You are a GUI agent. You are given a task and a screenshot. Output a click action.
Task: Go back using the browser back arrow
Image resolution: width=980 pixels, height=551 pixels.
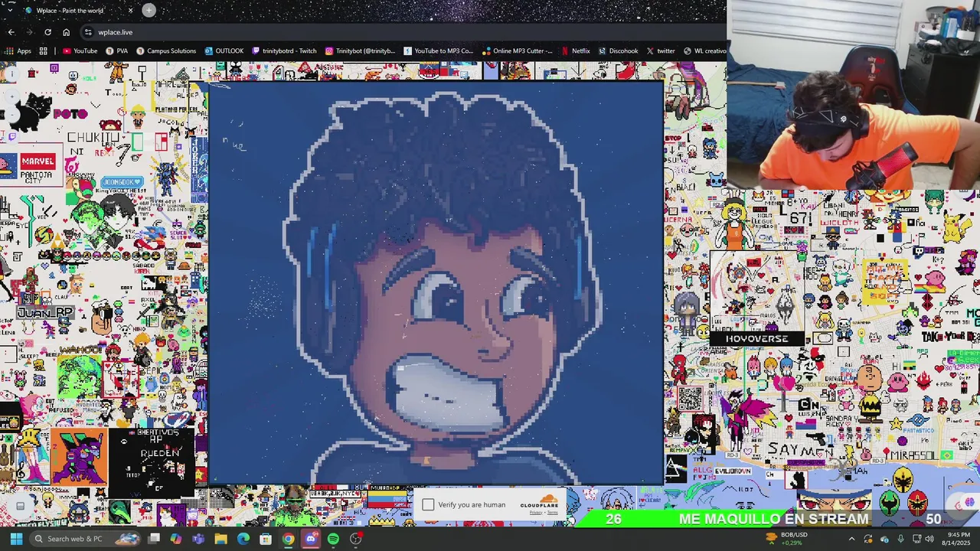click(11, 32)
